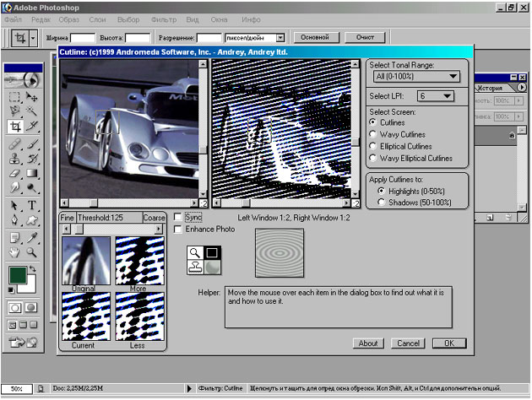Click the green foreground color swatch

(x=17, y=274)
